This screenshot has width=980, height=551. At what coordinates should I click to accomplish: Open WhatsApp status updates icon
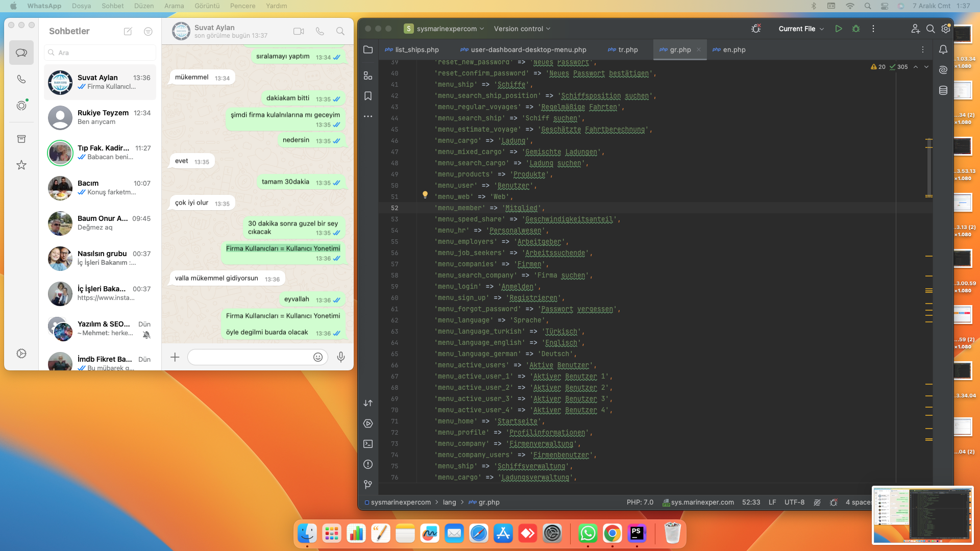tap(21, 106)
